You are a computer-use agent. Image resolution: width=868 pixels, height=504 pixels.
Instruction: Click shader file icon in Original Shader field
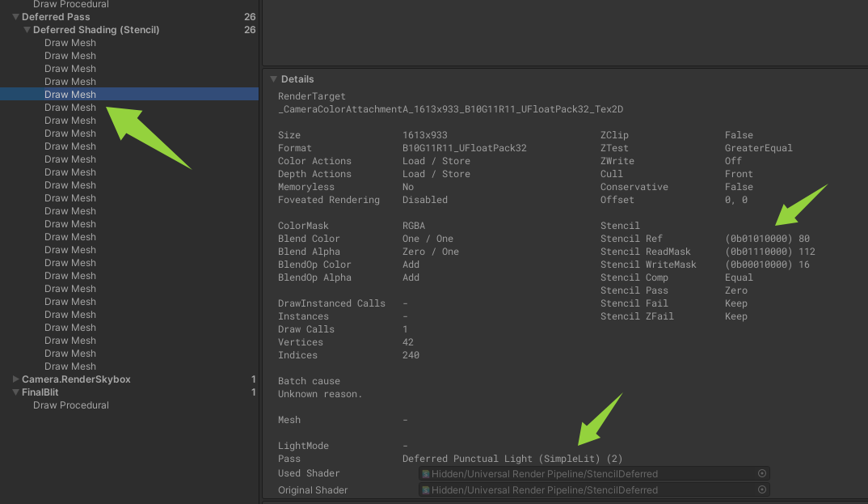tap(426, 490)
